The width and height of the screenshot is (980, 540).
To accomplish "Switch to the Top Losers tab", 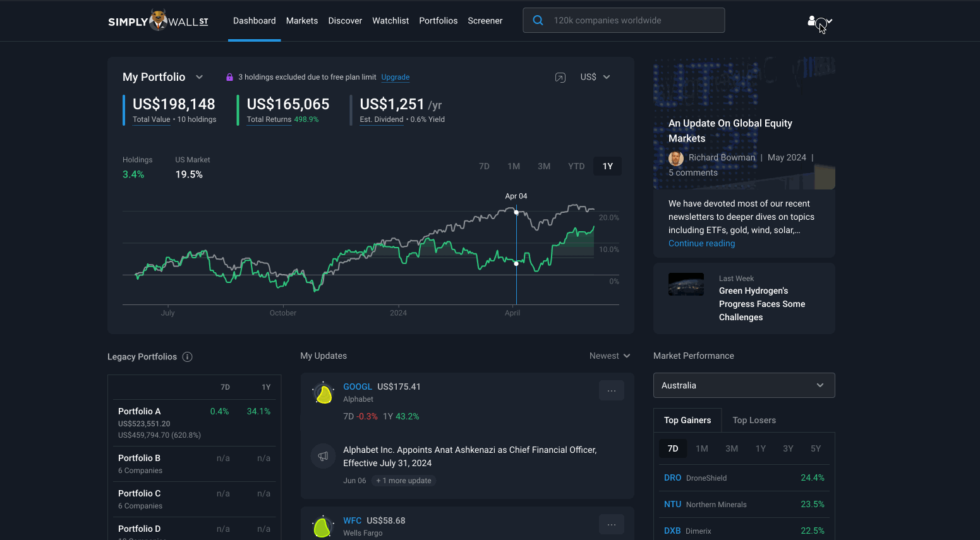I will pyautogui.click(x=754, y=420).
